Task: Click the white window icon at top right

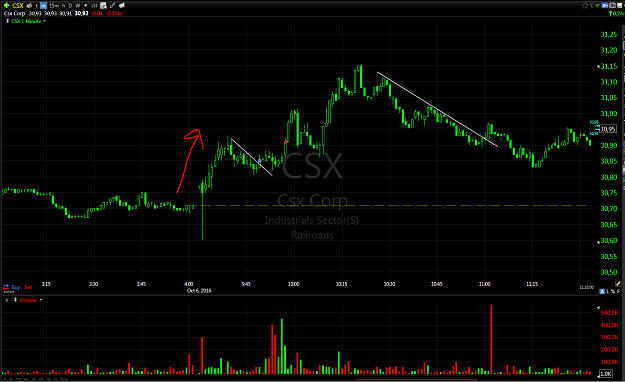Action: coord(619,5)
